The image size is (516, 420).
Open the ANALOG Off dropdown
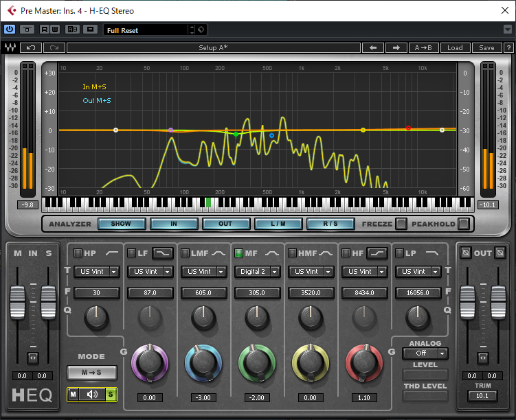(425, 353)
